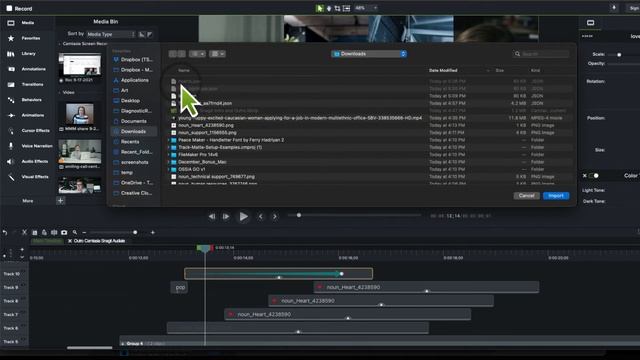This screenshot has width=640, height=360.
Task: Open the Downloads location popup in the file dialog
Action: [x=369, y=54]
